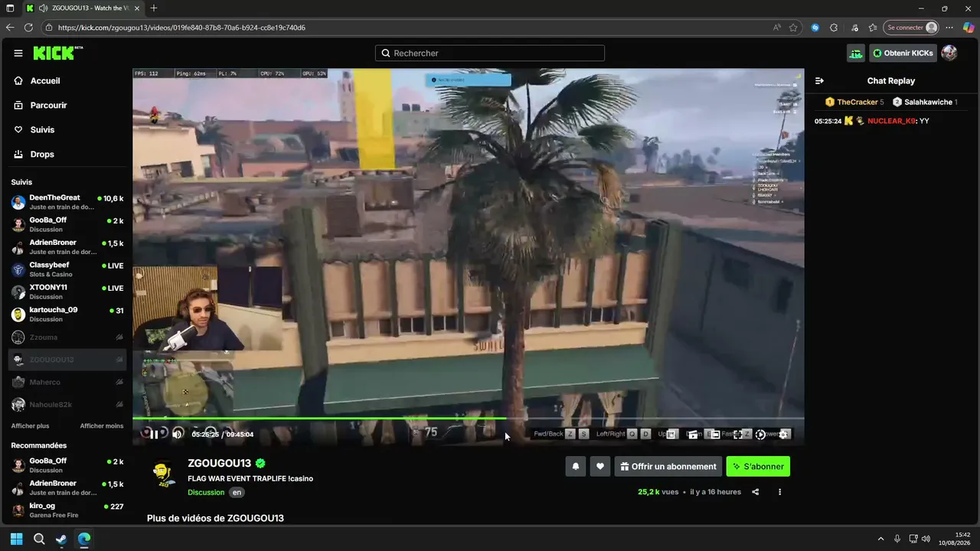Open the Kick shop icon
This screenshot has height=551, width=980.
[x=856, y=53]
